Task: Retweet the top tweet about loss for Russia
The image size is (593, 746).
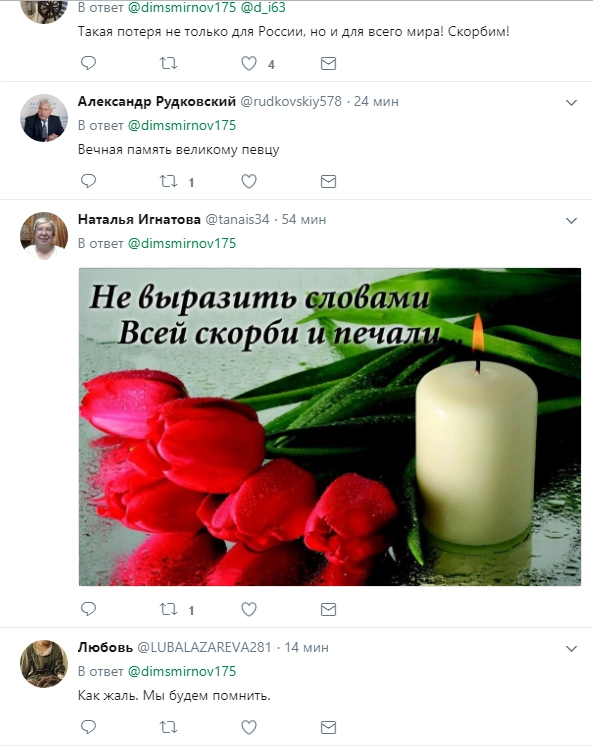Action: (x=168, y=63)
